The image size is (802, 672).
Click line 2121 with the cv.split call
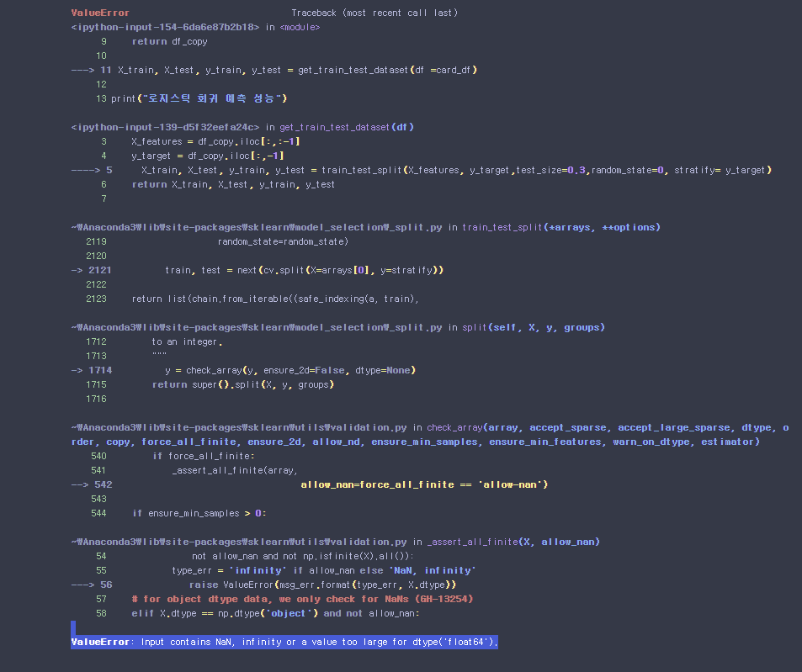304,270
